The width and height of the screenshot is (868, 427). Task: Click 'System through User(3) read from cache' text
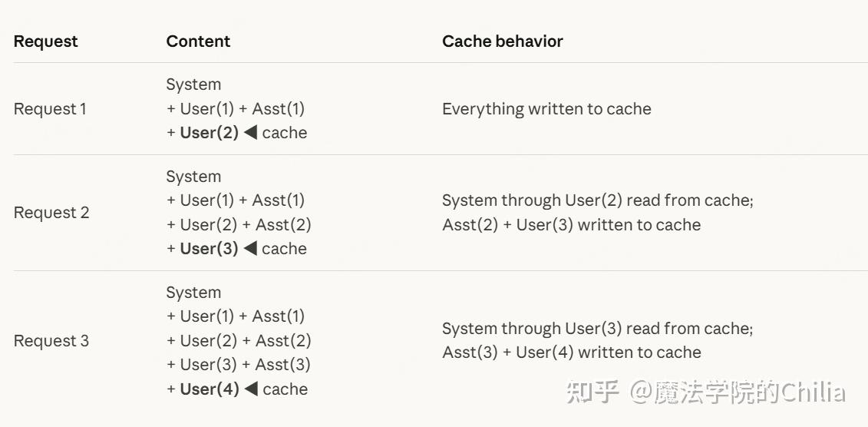(597, 329)
